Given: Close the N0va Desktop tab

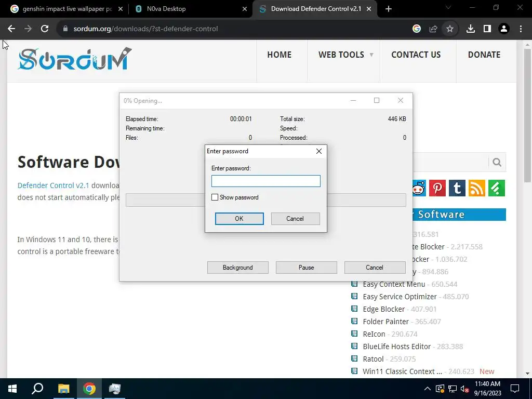Looking at the screenshot, I should pyautogui.click(x=245, y=9).
